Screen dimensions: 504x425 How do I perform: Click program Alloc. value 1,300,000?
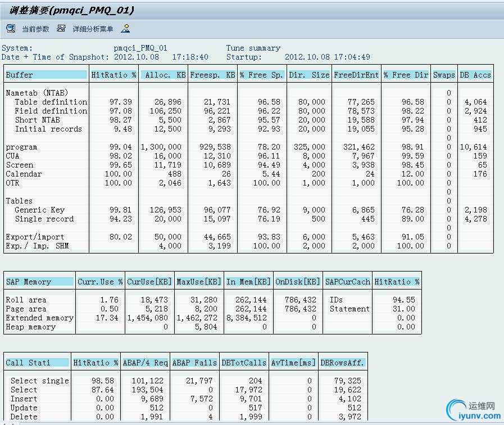161,147
